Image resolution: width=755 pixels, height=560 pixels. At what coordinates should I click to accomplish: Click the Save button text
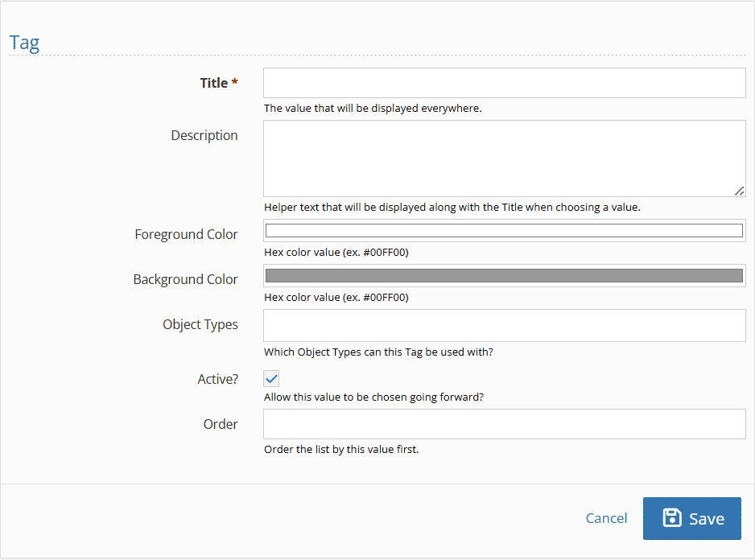(x=707, y=519)
